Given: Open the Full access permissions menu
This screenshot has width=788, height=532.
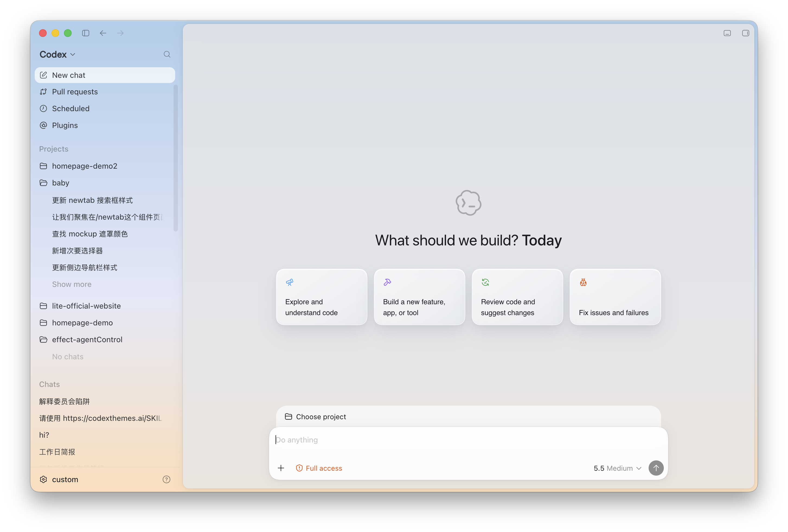Looking at the screenshot, I should point(319,468).
